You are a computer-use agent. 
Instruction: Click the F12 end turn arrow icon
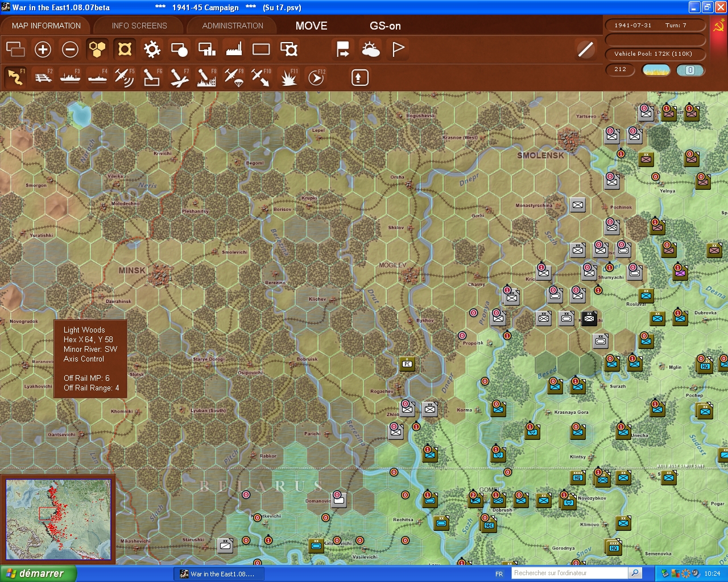click(316, 77)
